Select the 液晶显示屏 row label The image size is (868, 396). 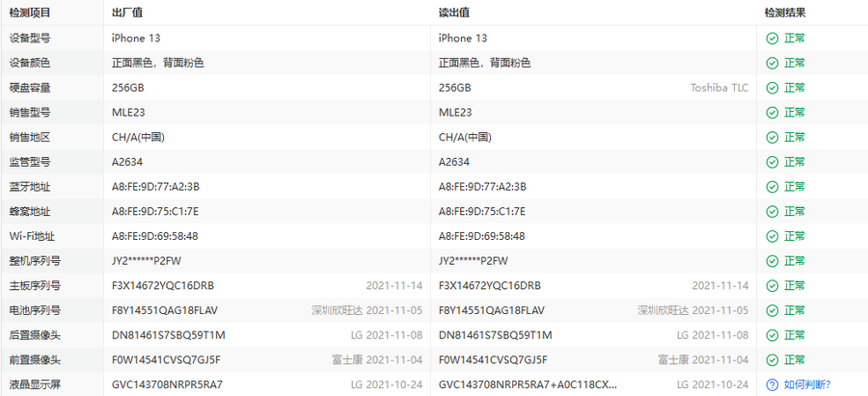pos(35,384)
